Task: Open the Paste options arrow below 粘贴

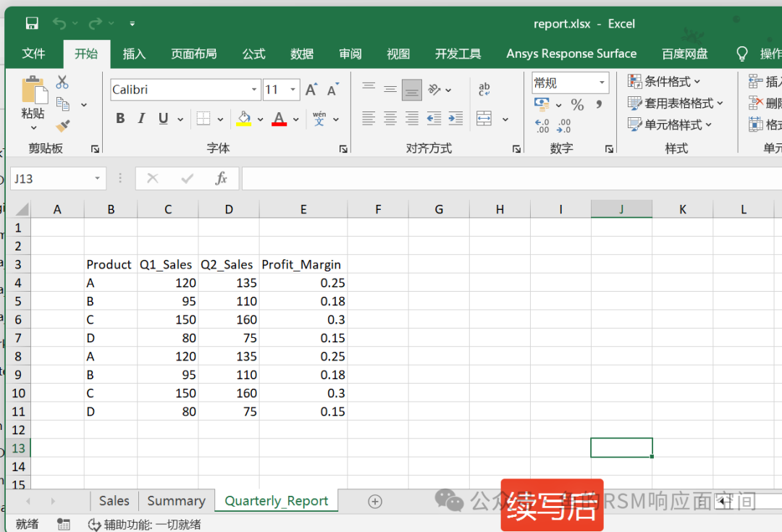Action: tap(33, 127)
